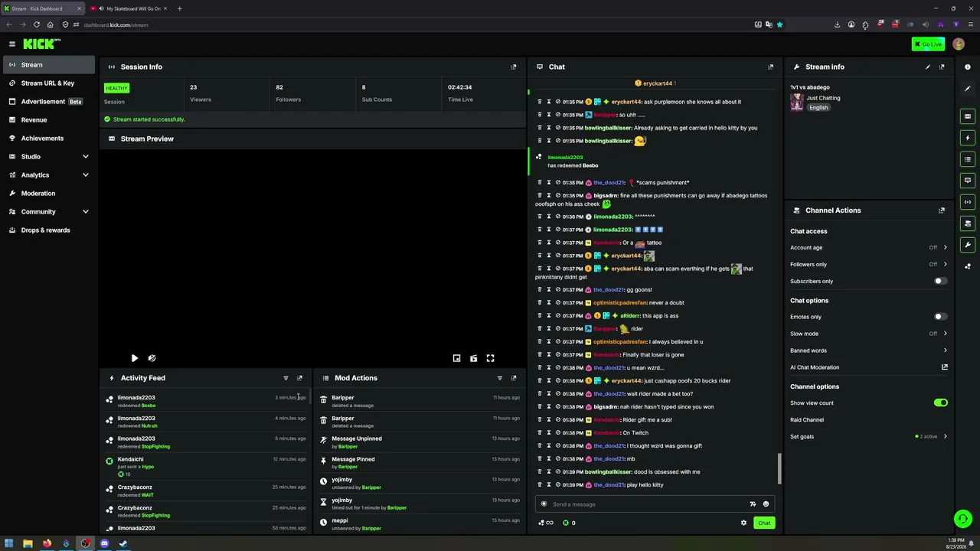Open preview in picture-in-picture mode
Screen dimensions: 980x551
[x=456, y=358]
